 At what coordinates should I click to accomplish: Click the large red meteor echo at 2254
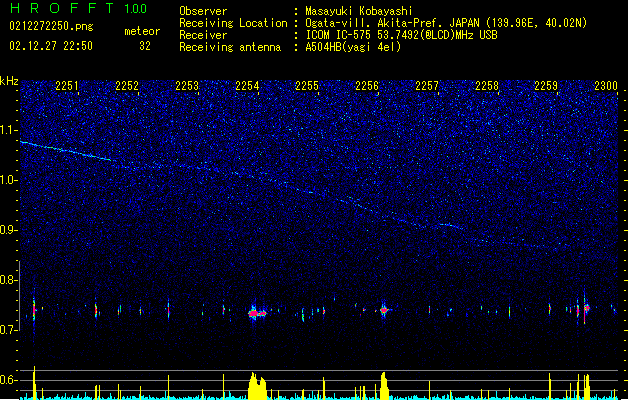coord(257,313)
